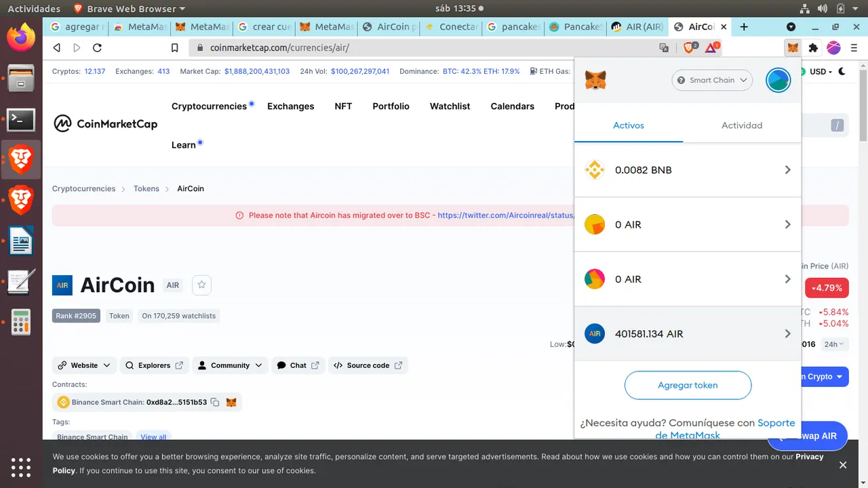The width and height of the screenshot is (868, 488).
Task: Open the browser extensions puzzle icon
Action: tap(813, 47)
